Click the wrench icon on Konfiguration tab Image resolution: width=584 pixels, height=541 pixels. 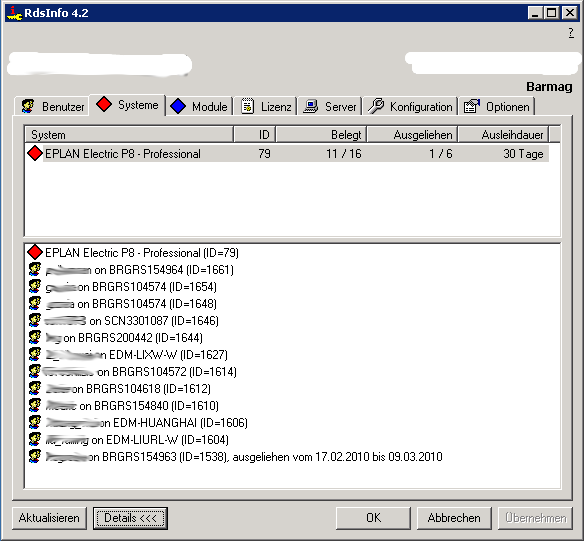coord(375,106)
